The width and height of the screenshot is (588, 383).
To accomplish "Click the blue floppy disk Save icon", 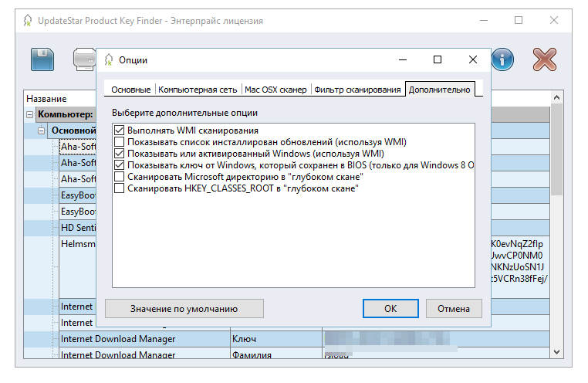I will [42, 59].
